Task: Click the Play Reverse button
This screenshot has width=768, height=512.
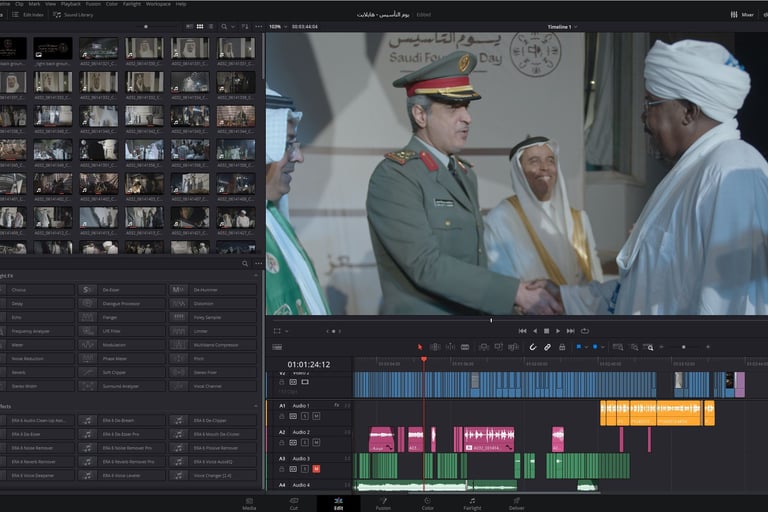Action: [535, 331]
